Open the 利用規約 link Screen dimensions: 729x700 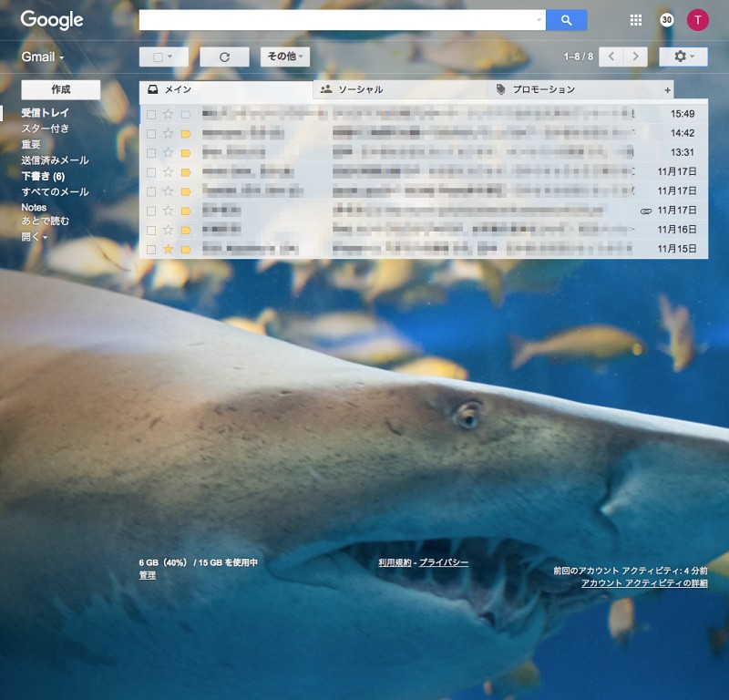[395, 562]
